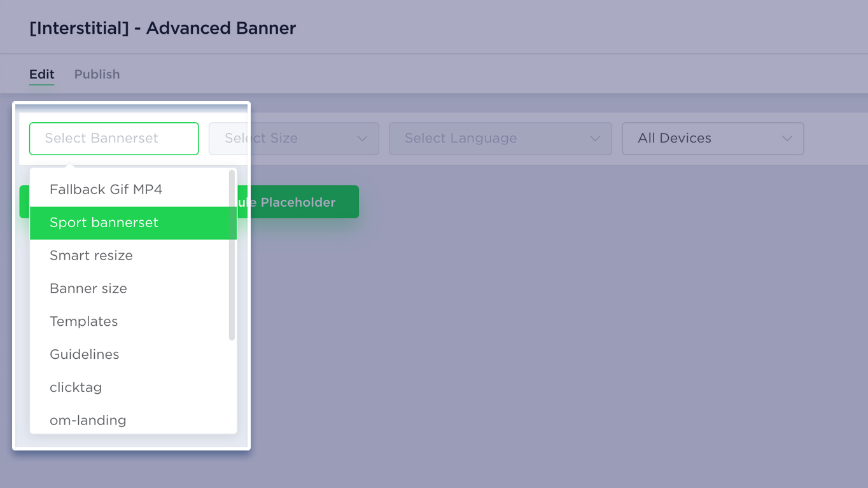Click the Select Language chevron arrow
Screen dimensions: 868x488
[x=596, y=139]
